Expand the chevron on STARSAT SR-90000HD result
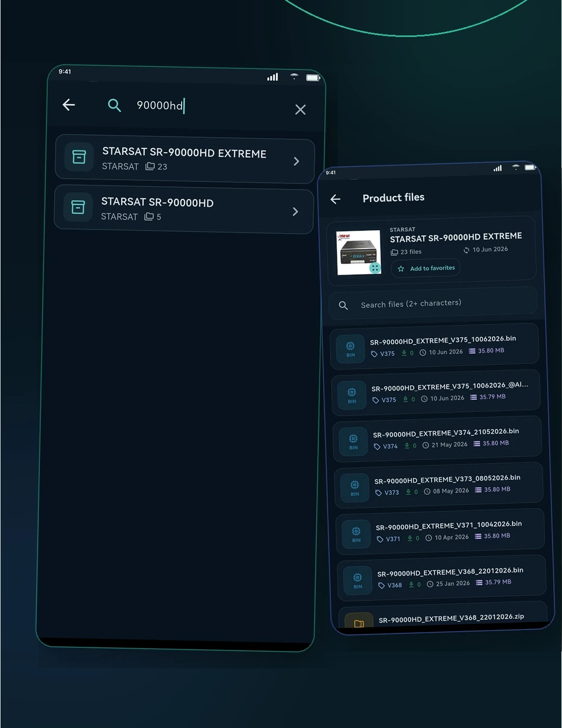The height and width of the screenshot is (728, 562). click(x=296, y=211)
